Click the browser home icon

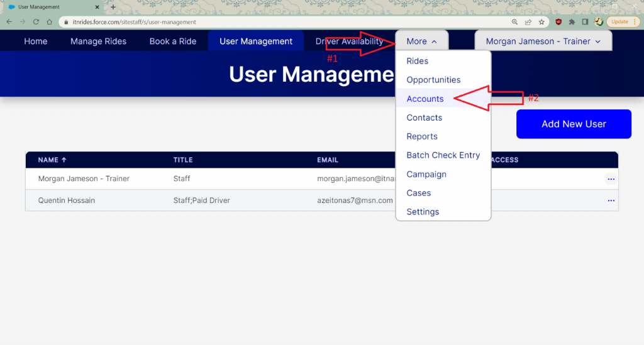(x=49, y=21)
